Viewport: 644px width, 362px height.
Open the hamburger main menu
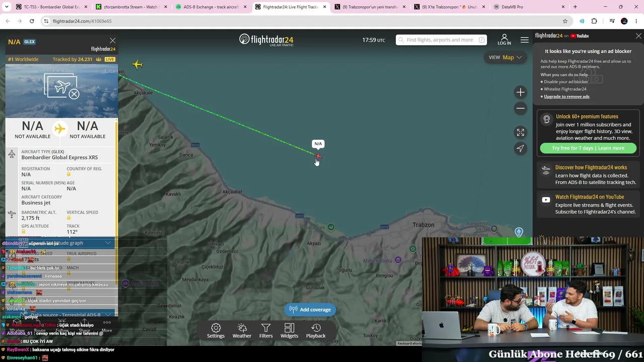[x=525, y=40]
